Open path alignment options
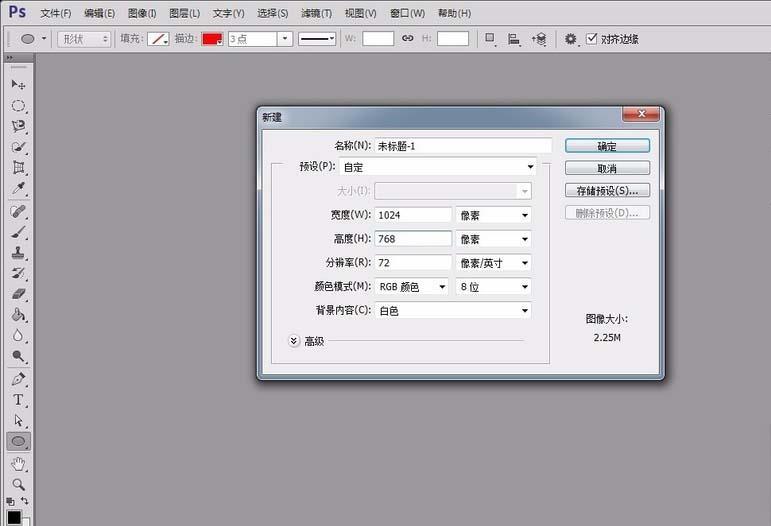Screen dimensions: 771x526 coord(513,39)
